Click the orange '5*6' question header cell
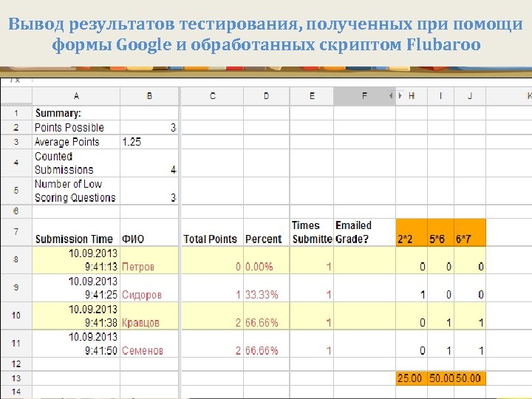The width and height of the screenshot is (532, 399). pos(440,233)
